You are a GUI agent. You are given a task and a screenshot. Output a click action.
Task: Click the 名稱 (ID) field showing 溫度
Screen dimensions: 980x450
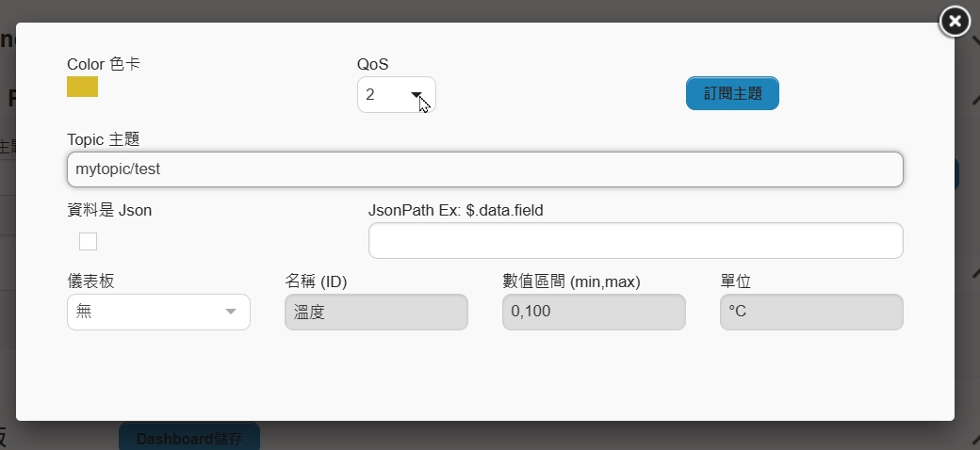[376, 312]
